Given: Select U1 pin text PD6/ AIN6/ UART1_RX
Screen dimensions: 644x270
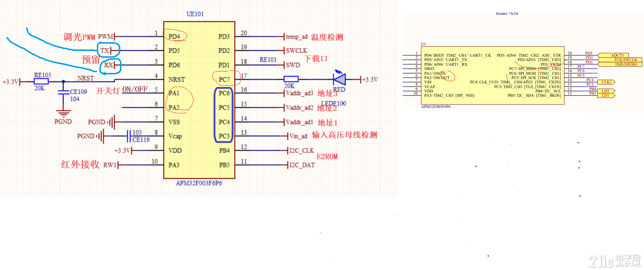Looking at the screenshot, I should pyautogui.click(x=446, y=64).
